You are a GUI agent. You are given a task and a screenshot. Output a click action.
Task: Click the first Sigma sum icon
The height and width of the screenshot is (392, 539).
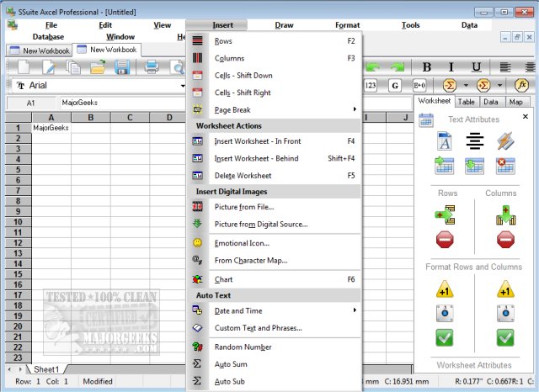449,85
